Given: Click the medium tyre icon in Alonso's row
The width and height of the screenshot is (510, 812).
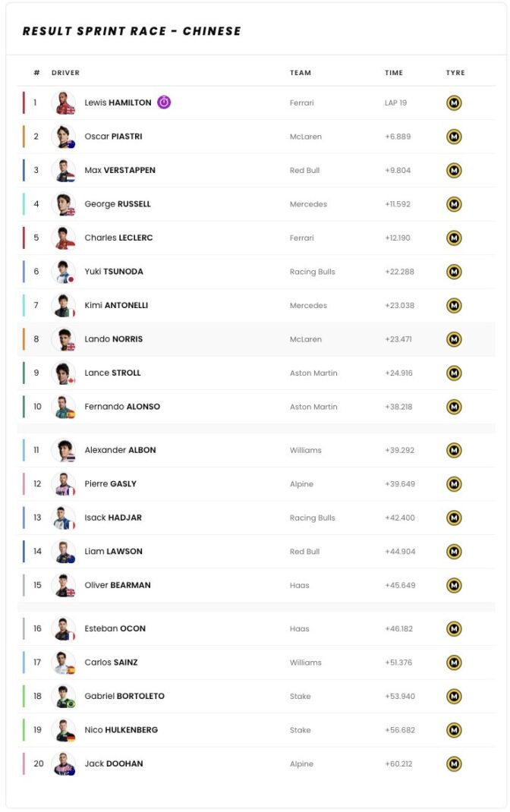Looking at the screenshot, I should click(x=454, y=407).
